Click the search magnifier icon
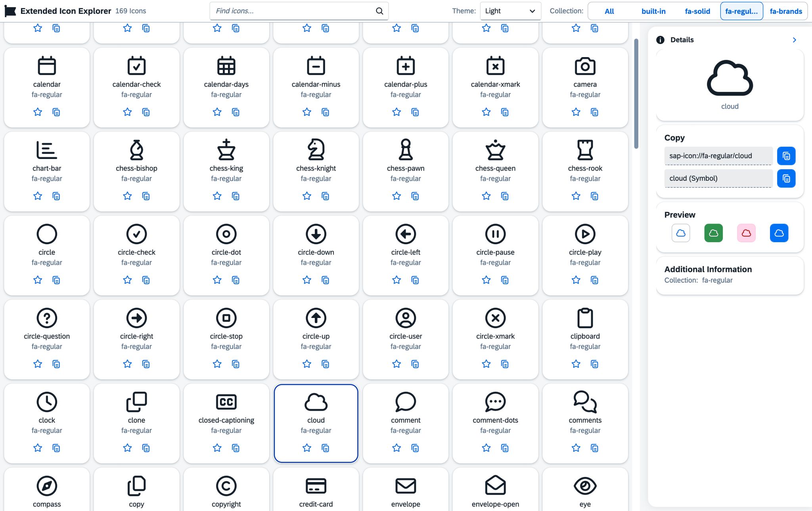Screen dimensions: 812x511 (379, 11)
